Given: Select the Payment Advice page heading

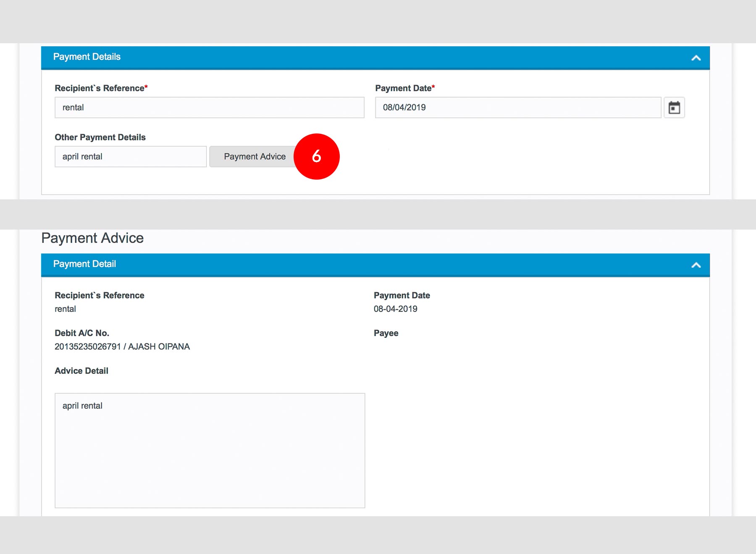Looking at the screenshot, I should pos(92,238).
